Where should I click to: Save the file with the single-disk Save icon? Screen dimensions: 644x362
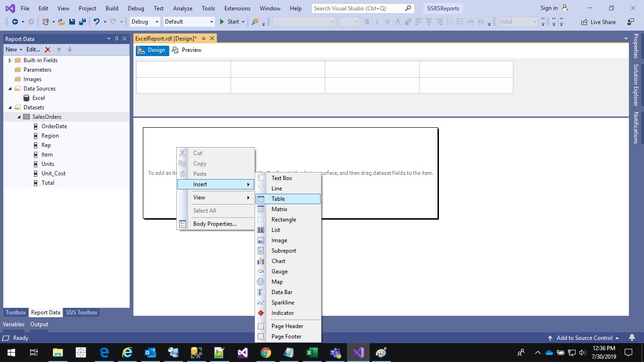point(72,22)
